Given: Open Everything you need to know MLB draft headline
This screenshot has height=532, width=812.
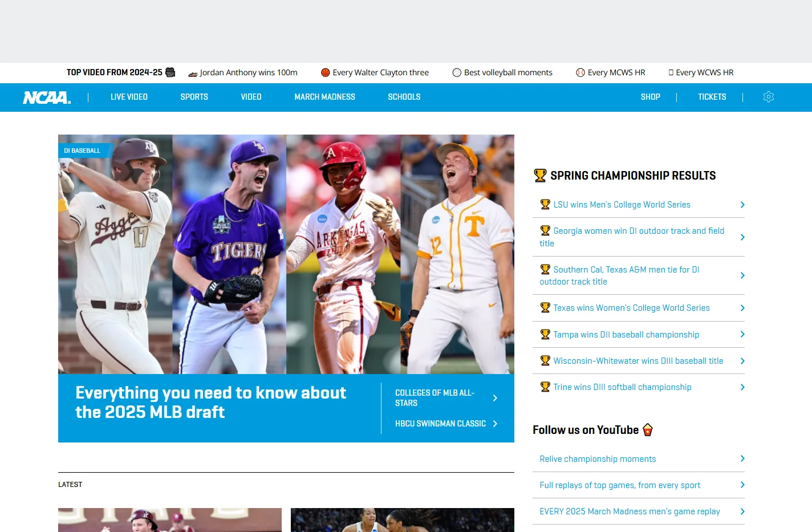Looking at the screenshot, I should 210,403.
